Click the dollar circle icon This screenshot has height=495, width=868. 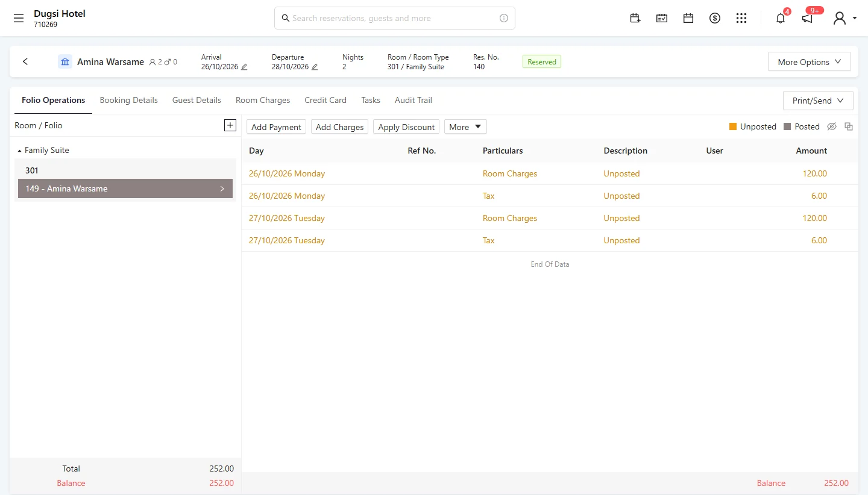click(715, 18)
